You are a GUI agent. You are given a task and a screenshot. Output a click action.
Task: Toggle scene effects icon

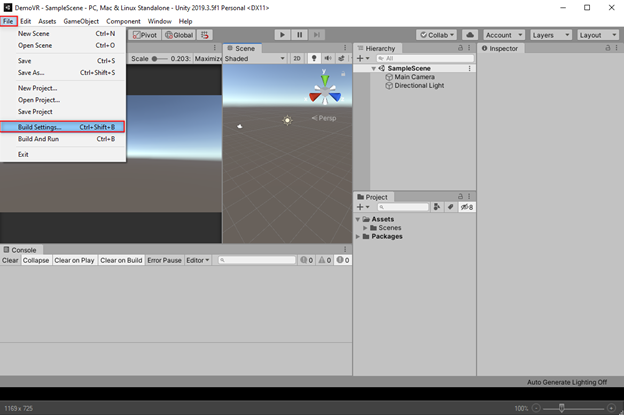pos(341,58)
